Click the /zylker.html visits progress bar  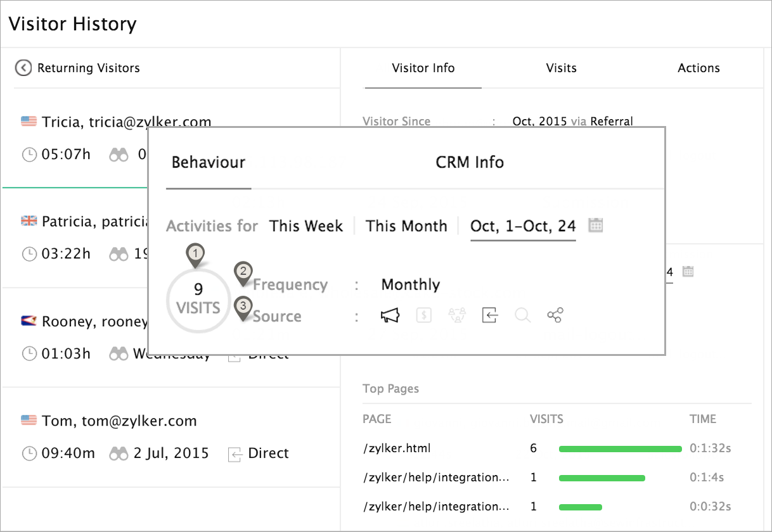(620, 448)
